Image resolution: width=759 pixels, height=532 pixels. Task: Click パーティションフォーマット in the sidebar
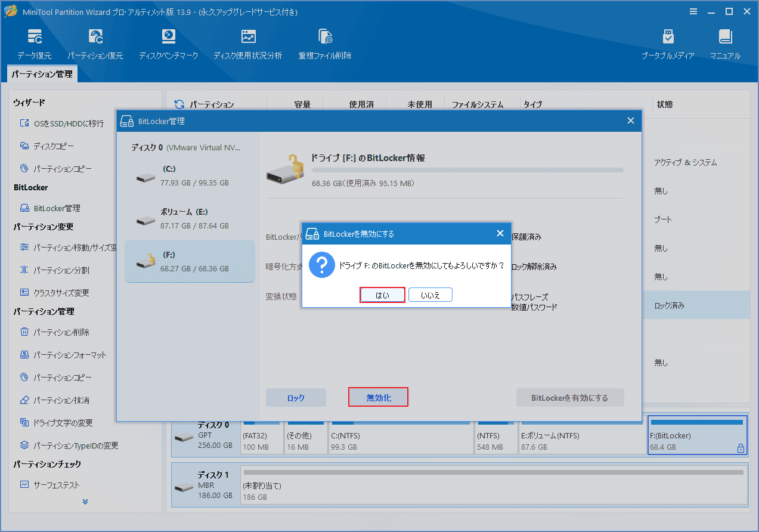coord(63,355)
